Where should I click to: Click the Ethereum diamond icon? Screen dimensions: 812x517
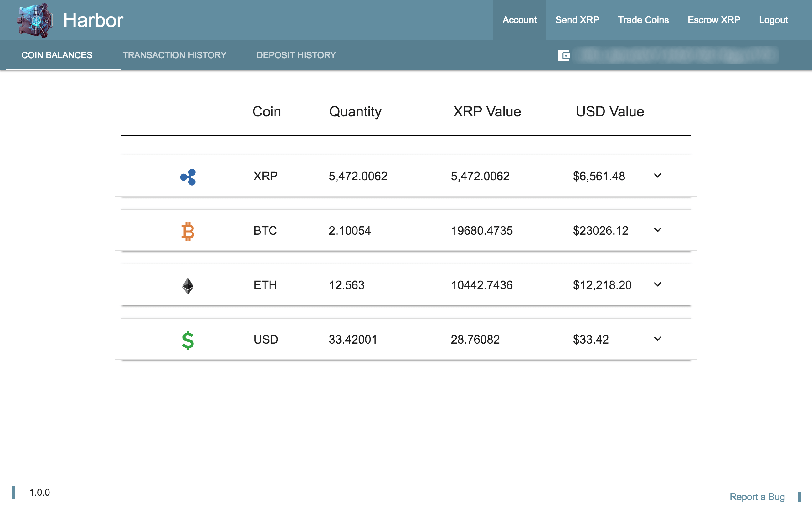click(x=188, y=285)
